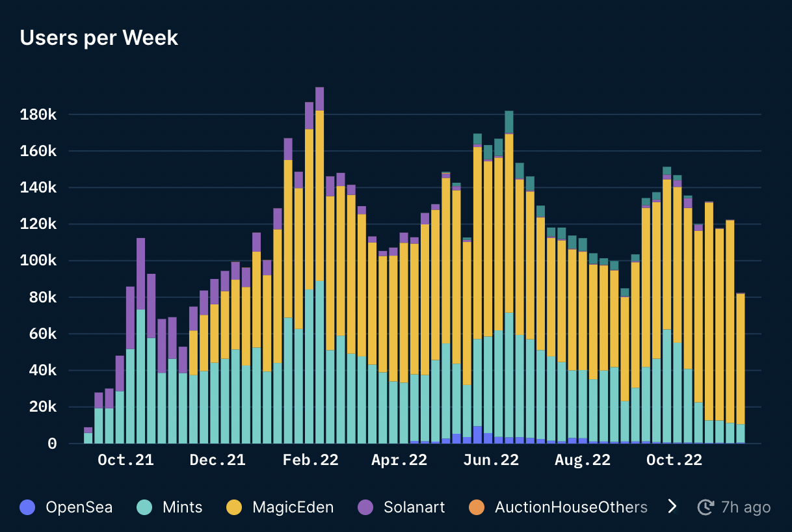Click the Apr.22 x-axis label
792x532 pixels.
pyautogui.click(x=399, y=460)
